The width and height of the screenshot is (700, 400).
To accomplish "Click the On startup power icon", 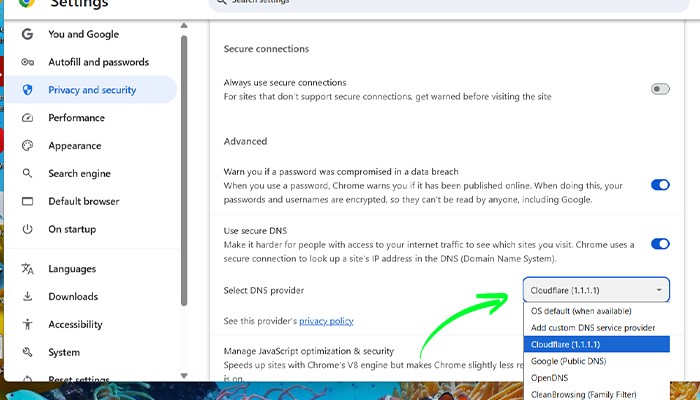I will (x=27, y=229).
